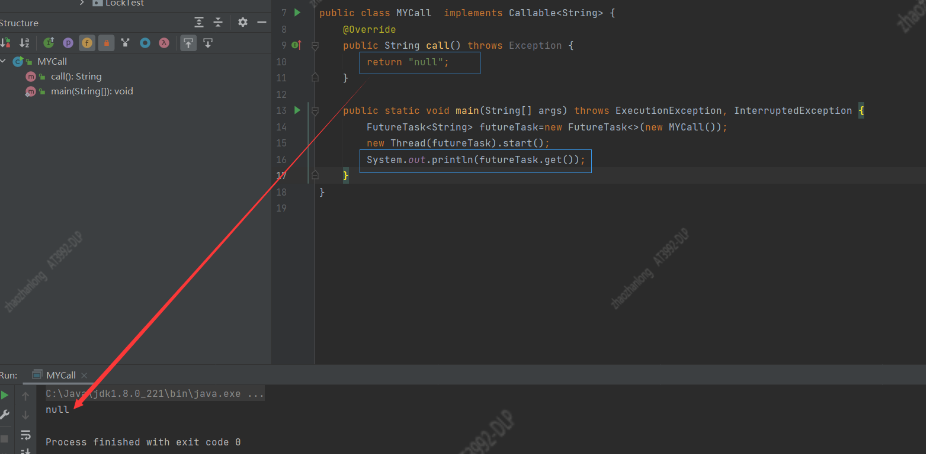This screenshot has width=926, height=454.
Task: Click System.out.println(futureTask.get()) on line 16
Action: 476,160
